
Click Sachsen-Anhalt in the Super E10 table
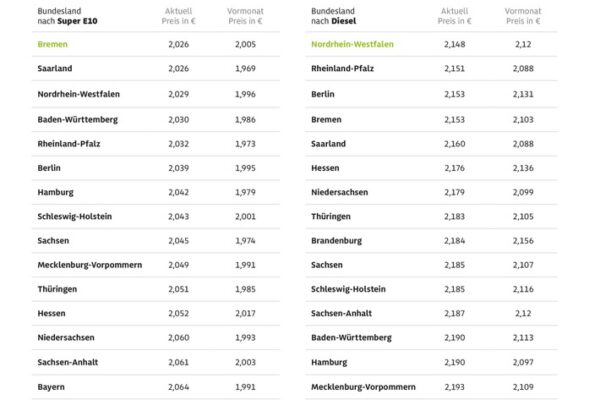(x=68, y=361)
